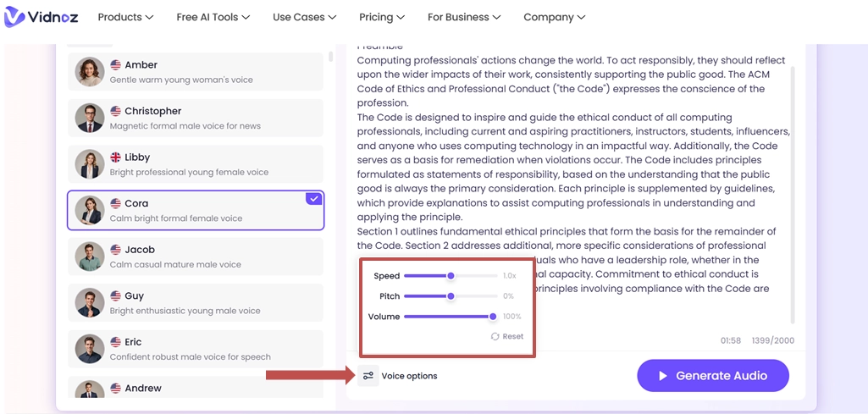
Task: Toggle the checkmark on Cora voice
Action: click(313, 198)
